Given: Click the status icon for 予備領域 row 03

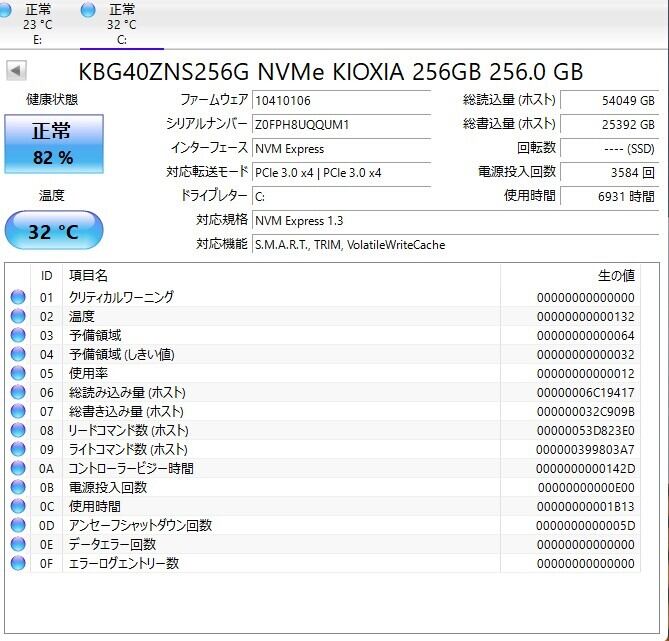Looking at the screenshot, I should [17, 335].
